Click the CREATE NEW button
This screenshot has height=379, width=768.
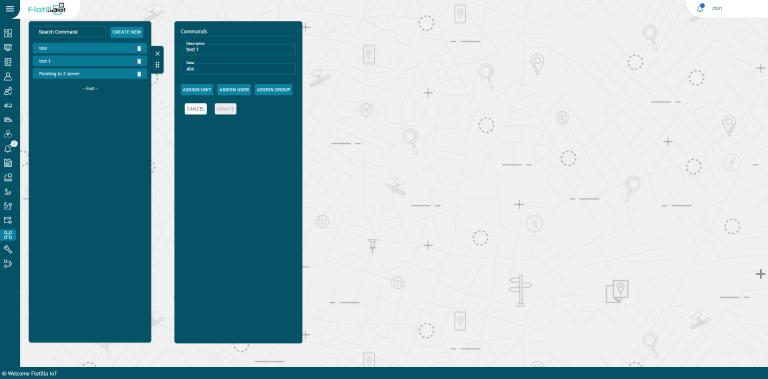[x=127, y=32]
